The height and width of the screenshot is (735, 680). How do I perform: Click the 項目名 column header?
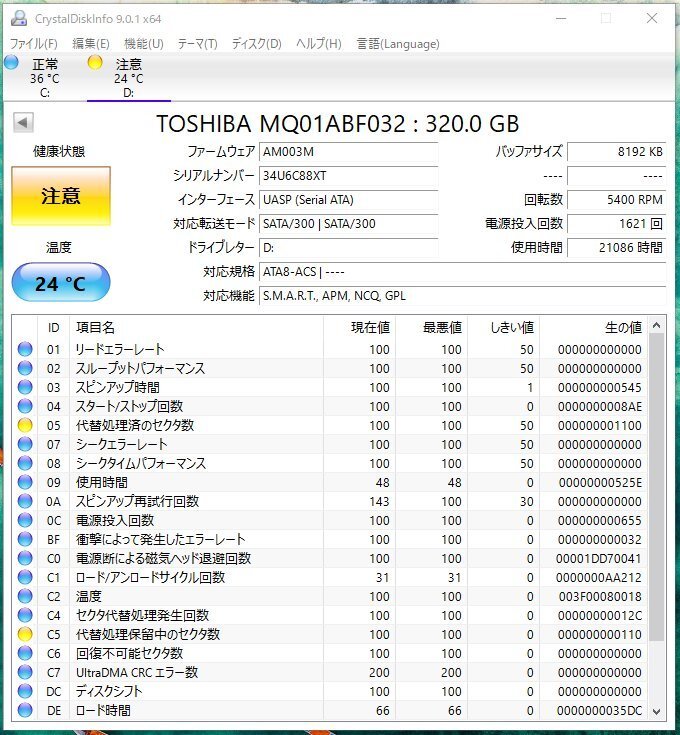pos(196,327)
